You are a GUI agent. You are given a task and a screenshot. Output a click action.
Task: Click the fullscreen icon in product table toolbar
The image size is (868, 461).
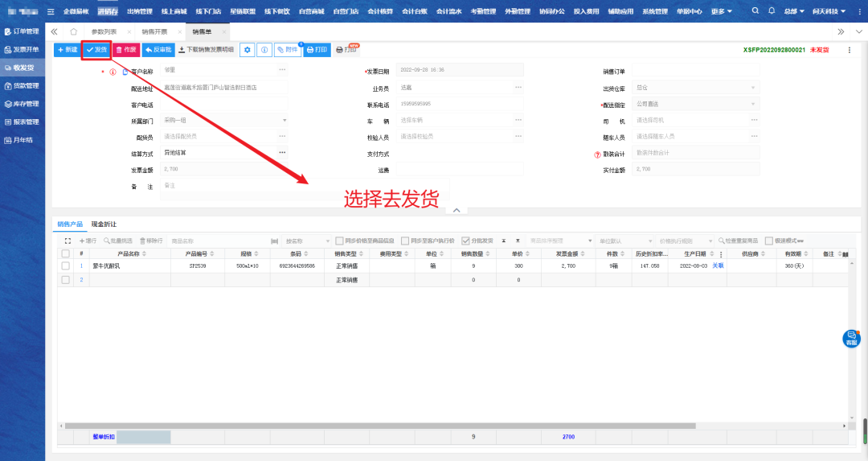click(x=68, y=241)
